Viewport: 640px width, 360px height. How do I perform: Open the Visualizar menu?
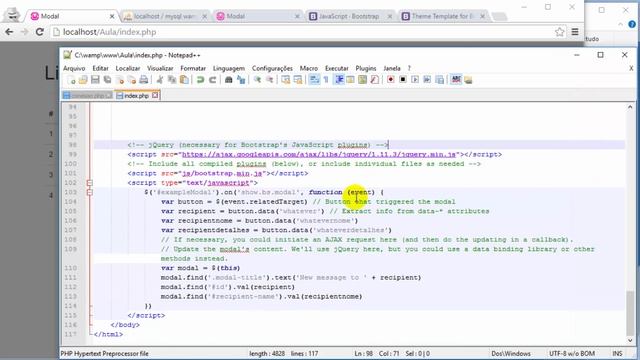[x=160, y=68]
